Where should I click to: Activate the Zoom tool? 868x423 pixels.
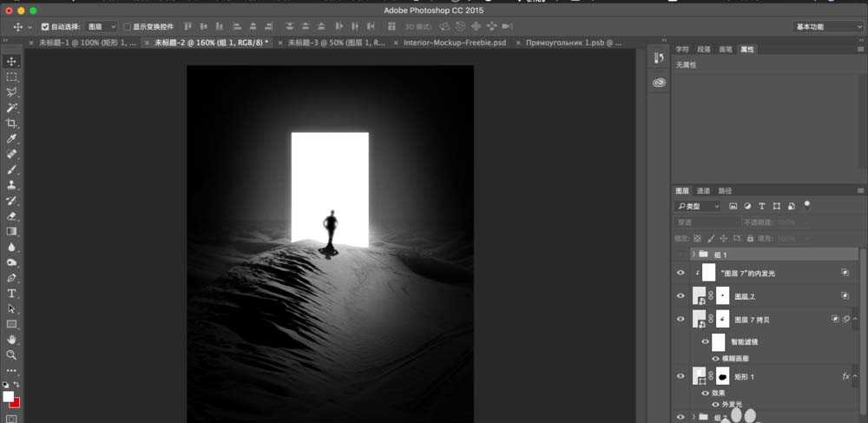[x=12, y=355]
